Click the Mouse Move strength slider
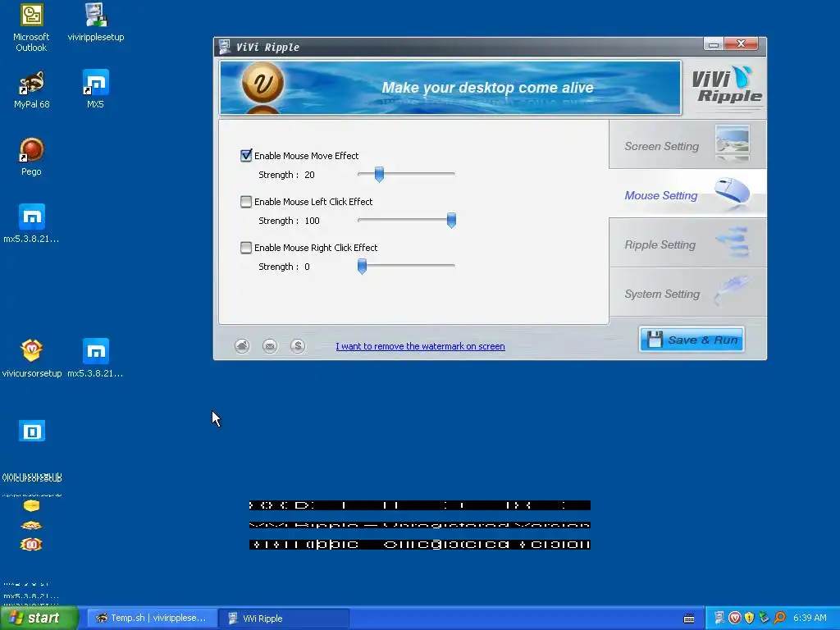The width and height of the screenshot is (840, 630). [x=379, y=174]
